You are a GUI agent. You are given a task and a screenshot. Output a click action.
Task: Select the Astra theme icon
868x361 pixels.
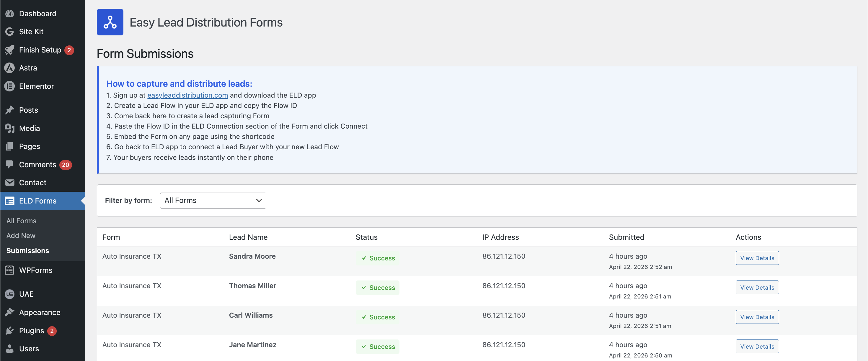pos(9,68)
